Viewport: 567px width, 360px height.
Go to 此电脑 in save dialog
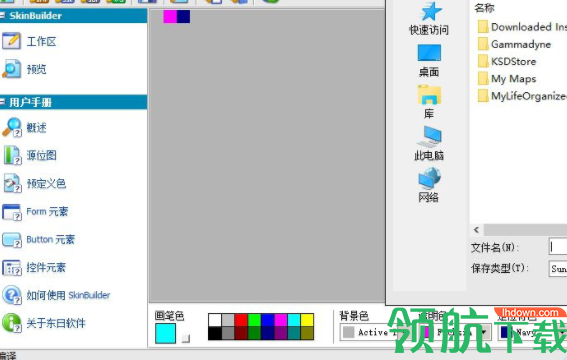[429, 144]
